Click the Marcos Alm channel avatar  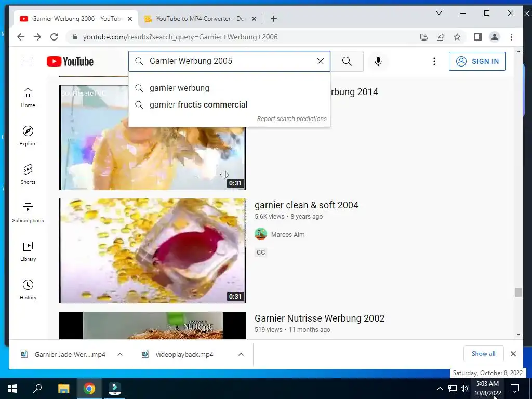(261, 234)
